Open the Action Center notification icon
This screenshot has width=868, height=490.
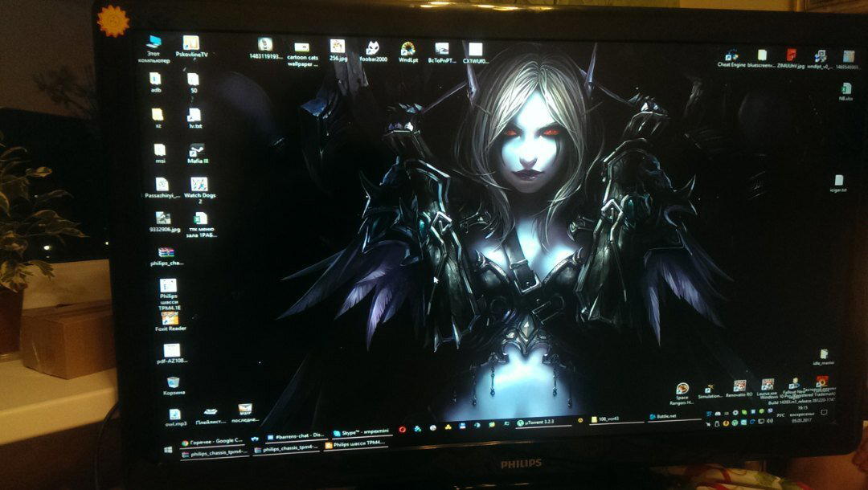point(824,413)
